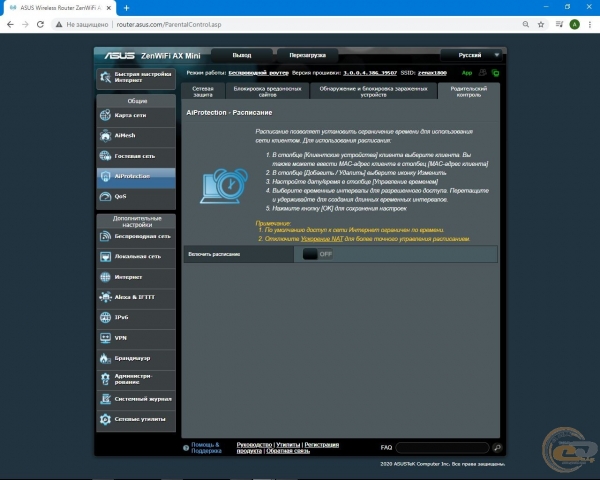
Task: Click the not secure (Не защищено) site indicator
Action: 82,24
